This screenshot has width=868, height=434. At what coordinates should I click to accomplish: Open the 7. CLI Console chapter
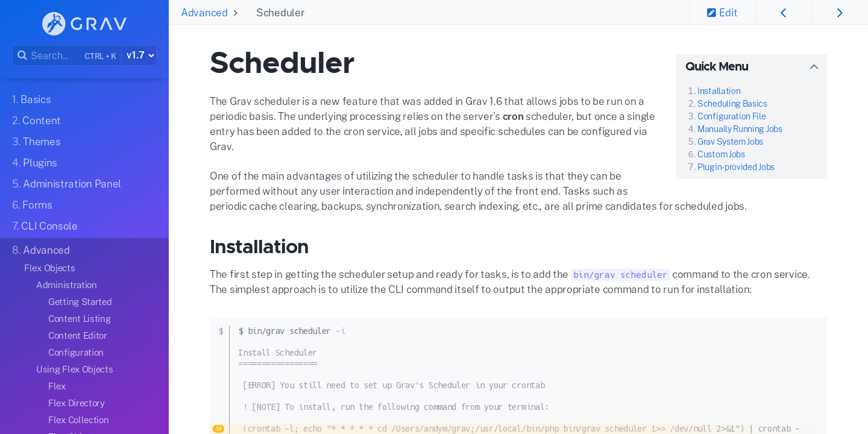tap(45, 226)
